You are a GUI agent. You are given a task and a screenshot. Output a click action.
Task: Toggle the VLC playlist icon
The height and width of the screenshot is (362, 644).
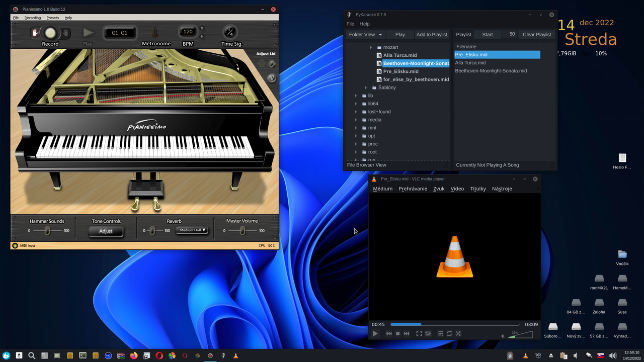[x=441, y=333]
